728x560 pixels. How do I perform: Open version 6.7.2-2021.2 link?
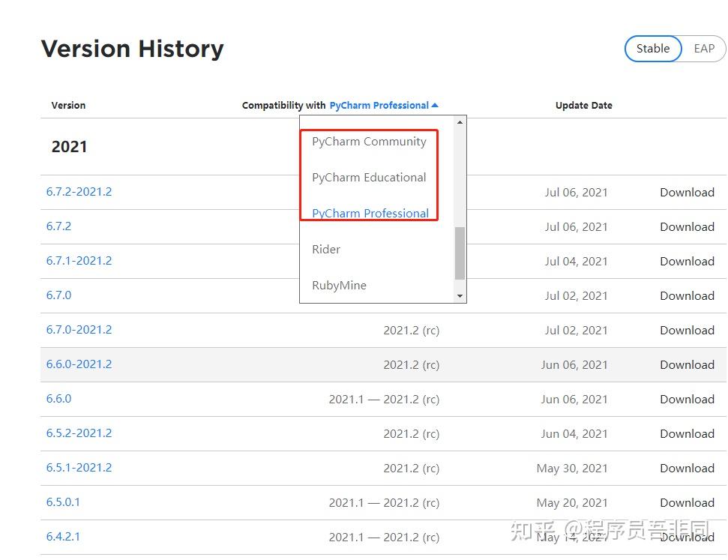tap(79, 192)
